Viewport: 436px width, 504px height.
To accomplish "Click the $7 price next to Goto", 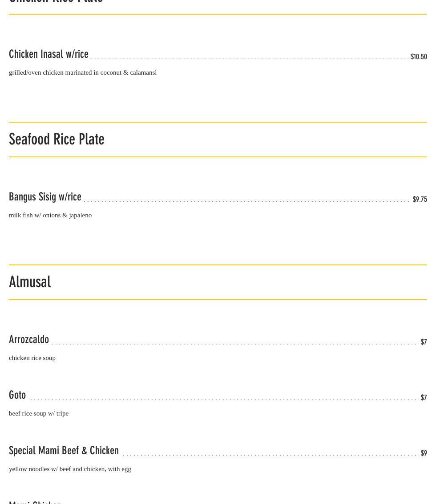I will pos(424,397).
